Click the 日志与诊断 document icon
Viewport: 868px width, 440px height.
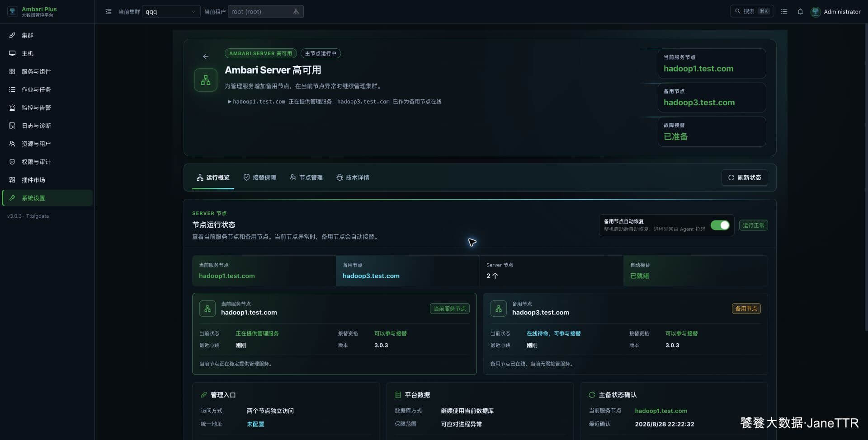pyautogui.click(x=12, y=126)
